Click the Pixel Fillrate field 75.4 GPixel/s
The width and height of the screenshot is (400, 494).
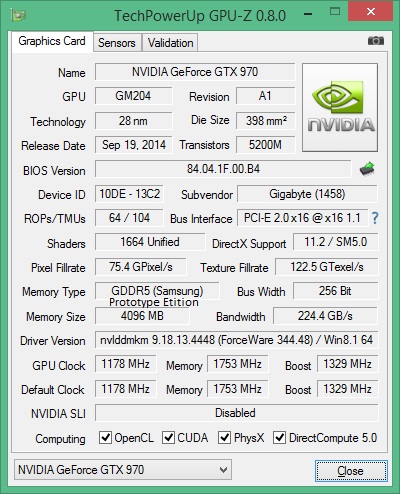click(x=141, y=267)
